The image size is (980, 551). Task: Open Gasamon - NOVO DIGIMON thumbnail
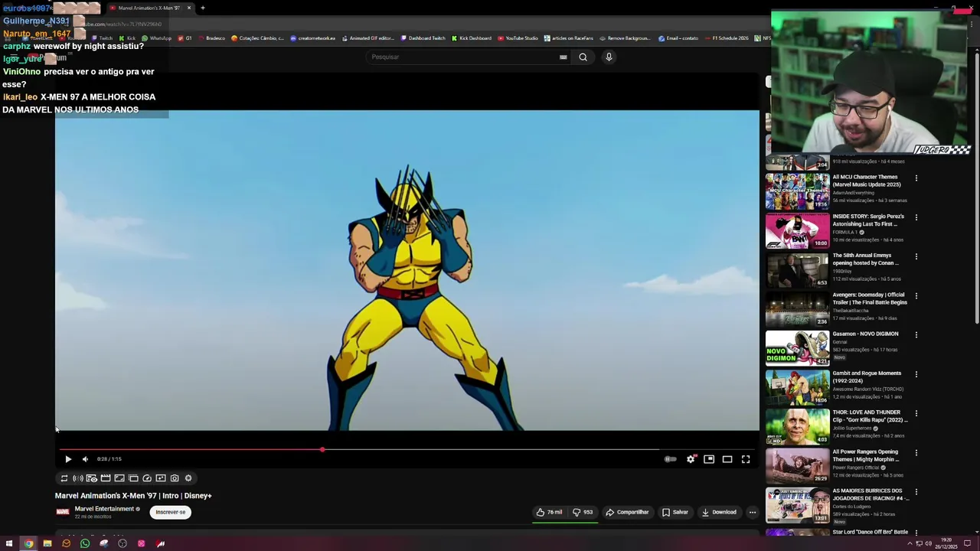point(797,348)
